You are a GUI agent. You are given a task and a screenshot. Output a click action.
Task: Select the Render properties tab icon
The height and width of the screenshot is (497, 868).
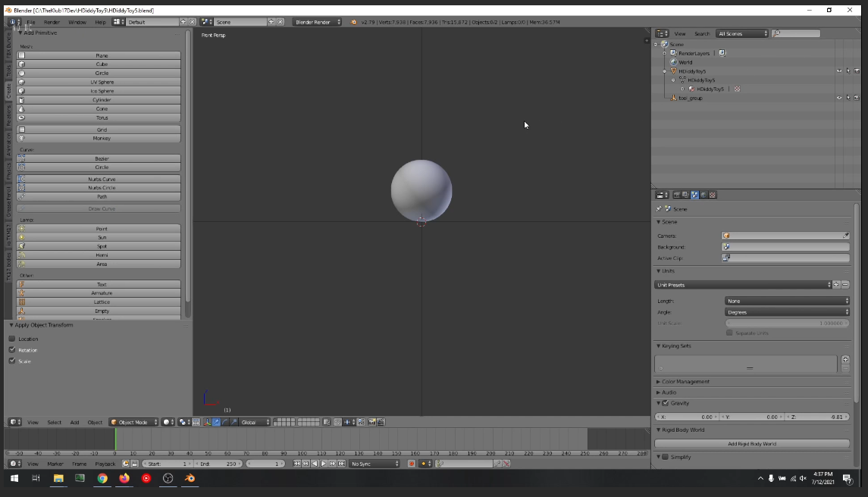click(676, 195)
